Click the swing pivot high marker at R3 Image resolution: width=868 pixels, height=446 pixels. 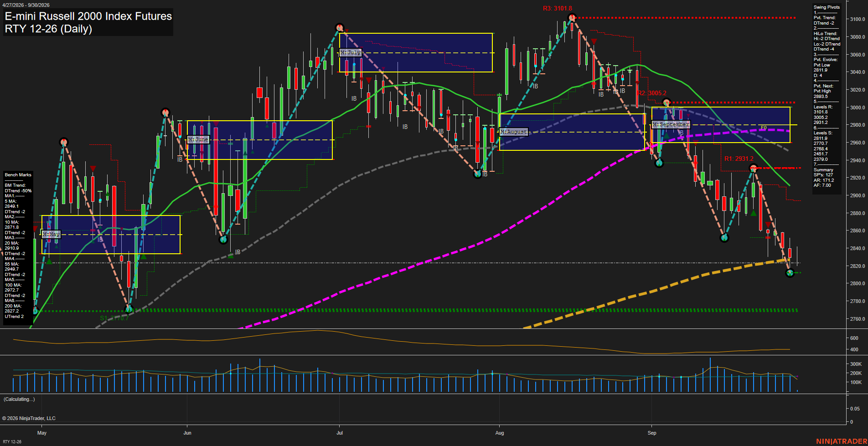pyautogui.click(x=572, y=18)
